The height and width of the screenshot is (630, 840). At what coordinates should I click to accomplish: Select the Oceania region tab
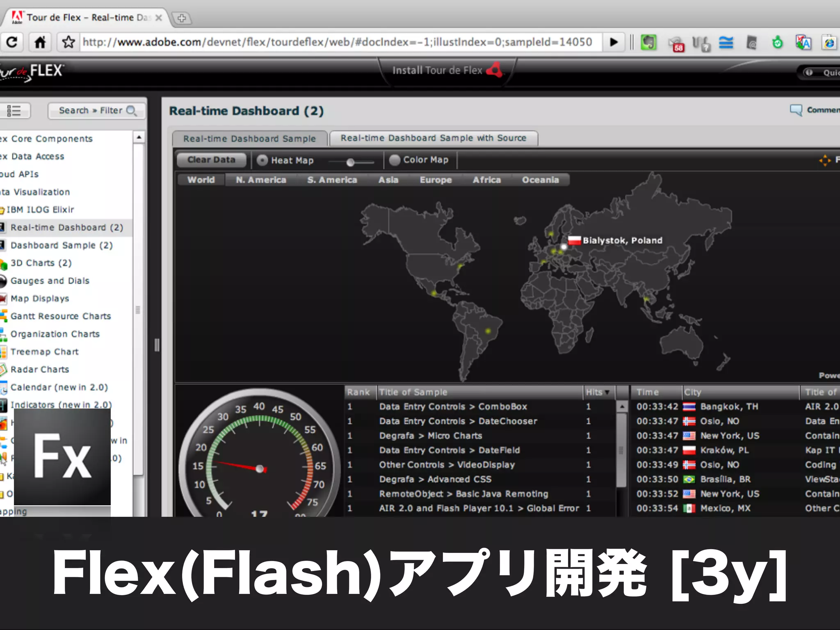tap(541, 180)
